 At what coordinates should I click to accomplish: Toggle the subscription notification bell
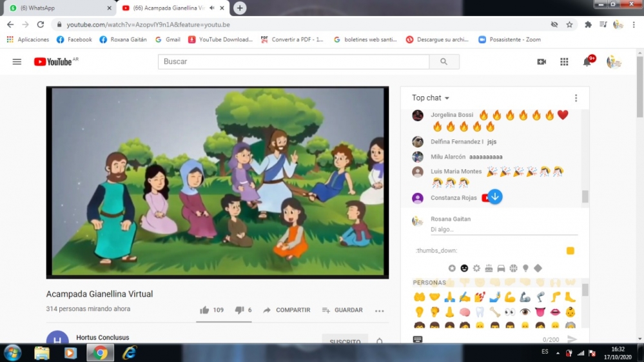(380, 341)
